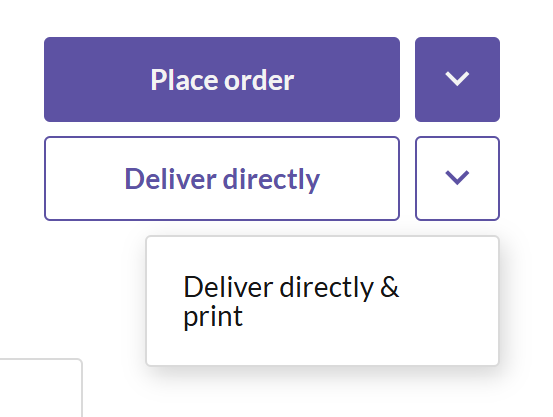Click the outlined down-arrow button
This screenshot has width=553, height=417.
[x=457, y=179]
